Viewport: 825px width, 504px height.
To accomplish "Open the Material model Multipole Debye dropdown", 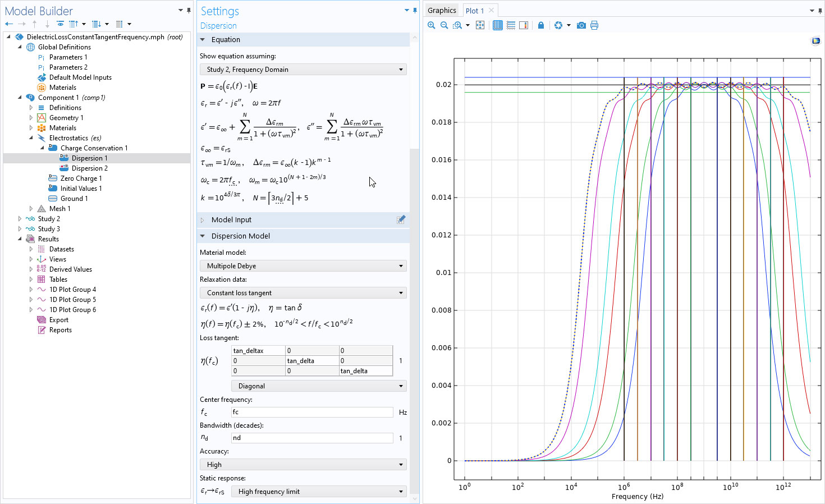I will pyautogui.click(x=303, y=266).
